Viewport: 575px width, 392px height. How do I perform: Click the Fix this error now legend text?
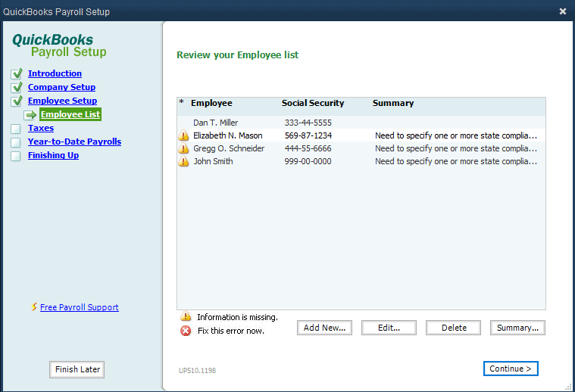tap(231, 331)
